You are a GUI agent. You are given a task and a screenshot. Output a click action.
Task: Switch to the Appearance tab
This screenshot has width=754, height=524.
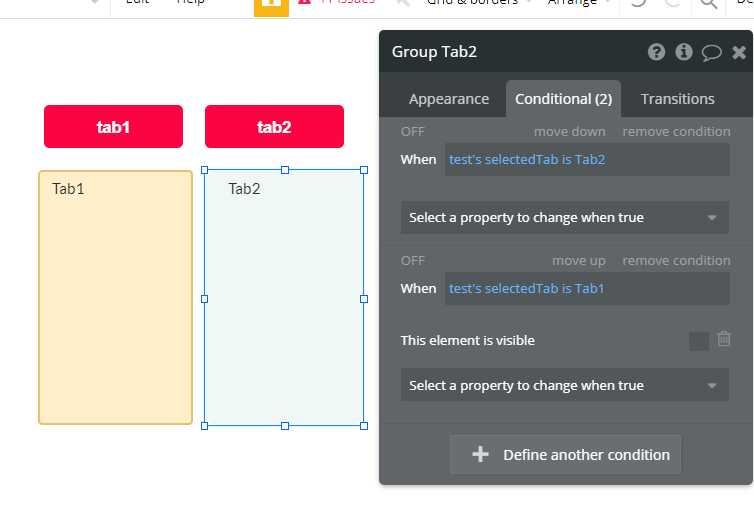coord(449,99)
